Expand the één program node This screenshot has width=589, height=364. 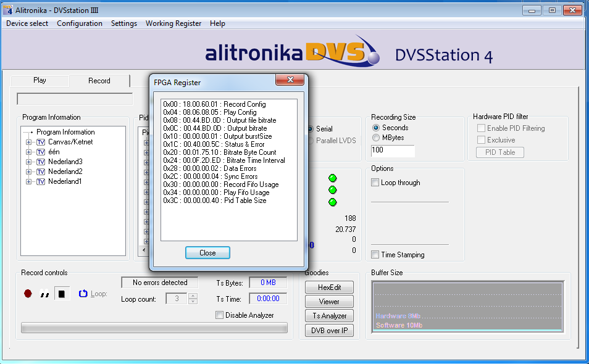coord(28,152)
